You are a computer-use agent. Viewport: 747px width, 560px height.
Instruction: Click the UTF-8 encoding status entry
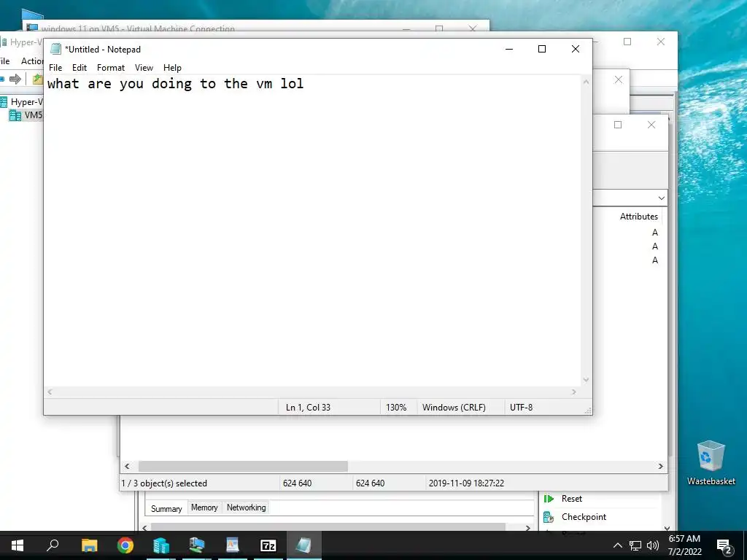pyautogui.click(x=521, y=407)
